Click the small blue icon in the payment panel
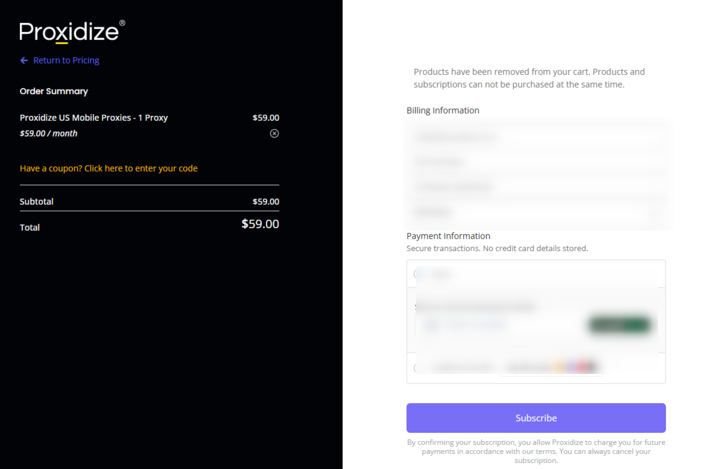The image size is (719, 469). (x=431, y=325)
